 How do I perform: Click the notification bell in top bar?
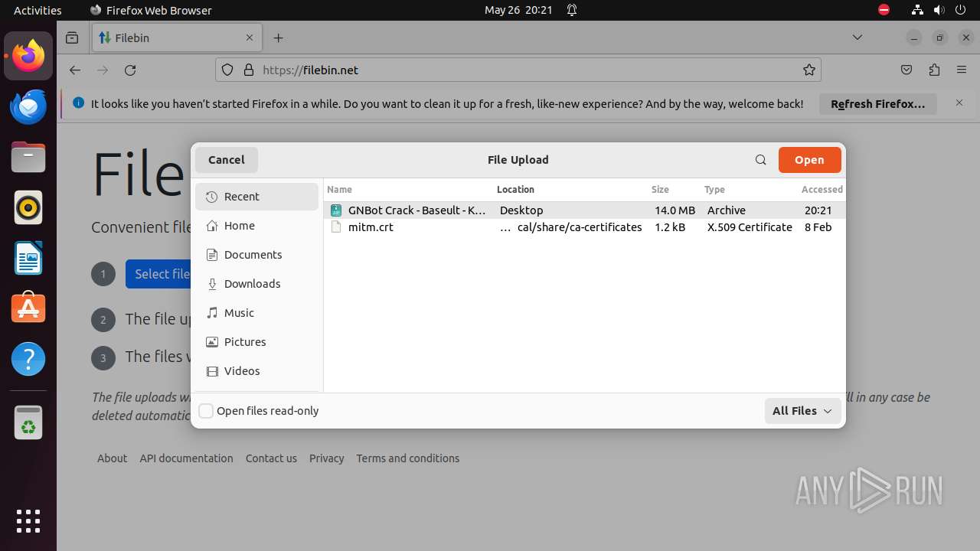click(x=572, y=10)
